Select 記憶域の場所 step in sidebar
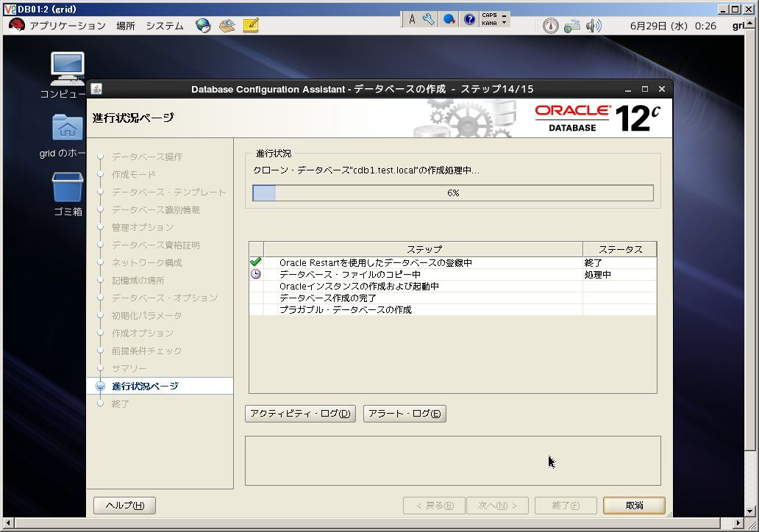759x532 pixels. pos(138,281)
